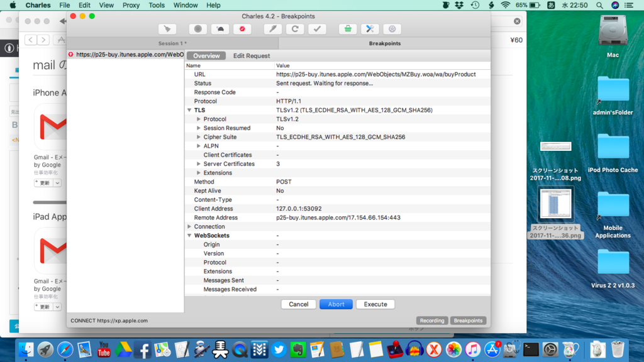
Task: Open the green basket purchase icon
Action: 348,29
